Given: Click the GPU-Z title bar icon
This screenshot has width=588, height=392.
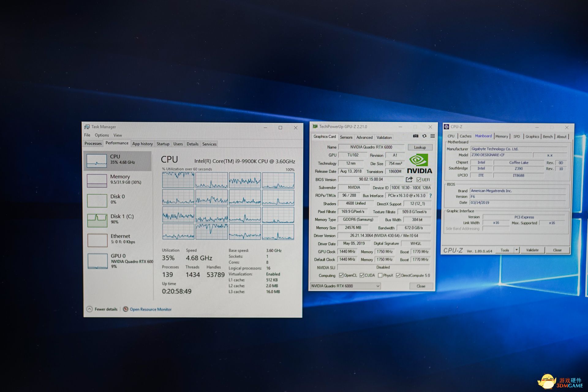Looking at the screenshot, I should pos(315,126).
